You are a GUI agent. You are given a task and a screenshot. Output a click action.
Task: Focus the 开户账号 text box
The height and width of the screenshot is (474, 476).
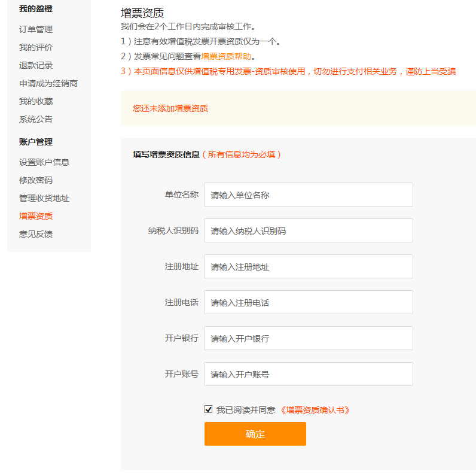[308, 374]
